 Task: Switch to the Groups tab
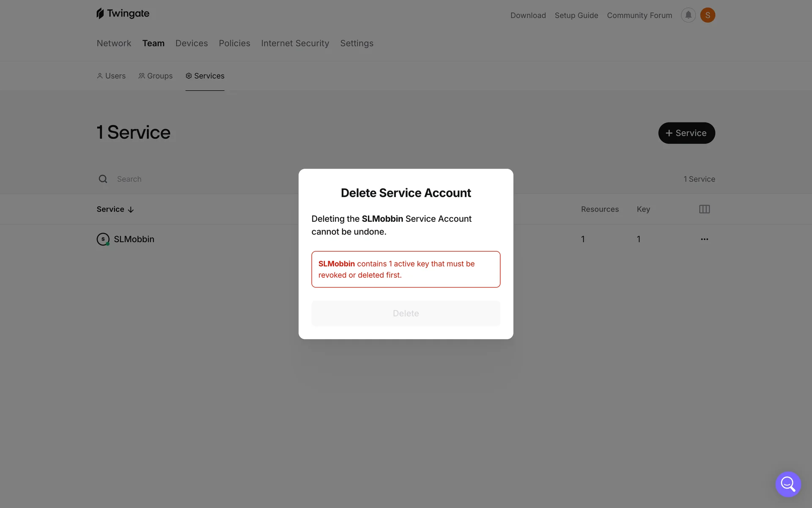(x=156, y=76)
